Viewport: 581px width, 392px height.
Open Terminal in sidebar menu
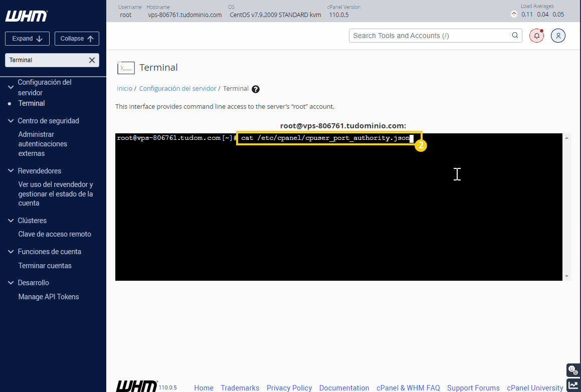point(32,103)
